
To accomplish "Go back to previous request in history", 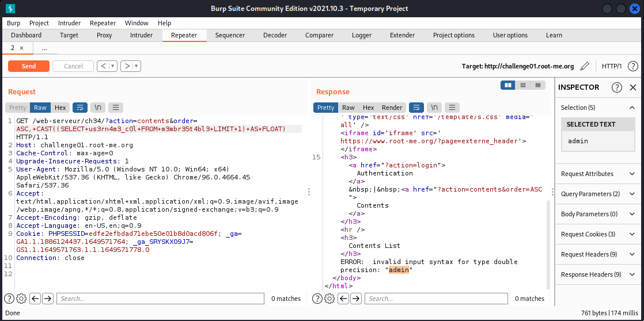I will point(104,66).
